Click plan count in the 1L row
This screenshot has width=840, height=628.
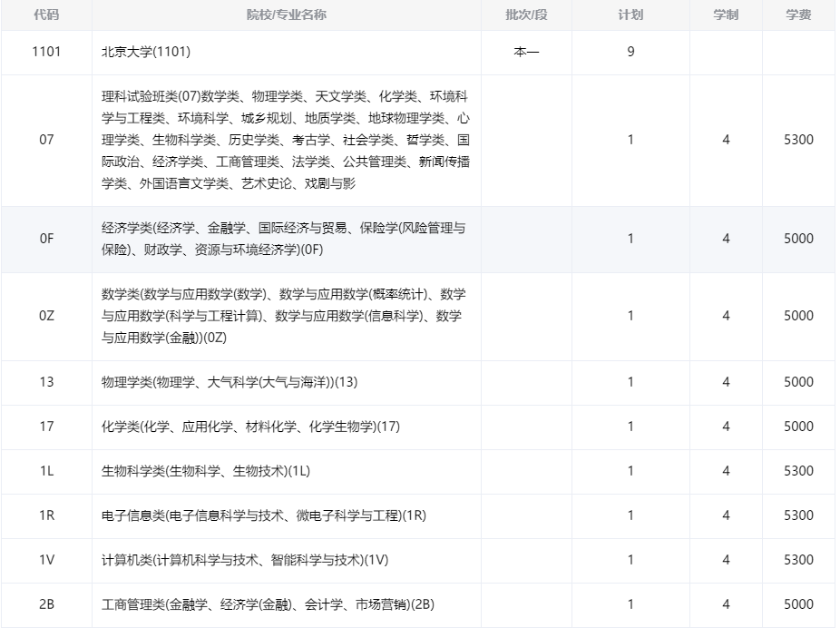pyautogui.click(x=630, y=471)
